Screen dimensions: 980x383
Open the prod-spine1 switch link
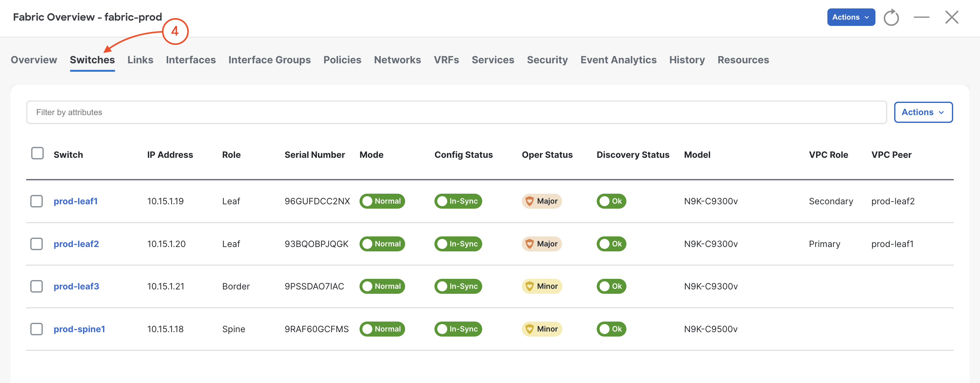[x=79, y=329]
